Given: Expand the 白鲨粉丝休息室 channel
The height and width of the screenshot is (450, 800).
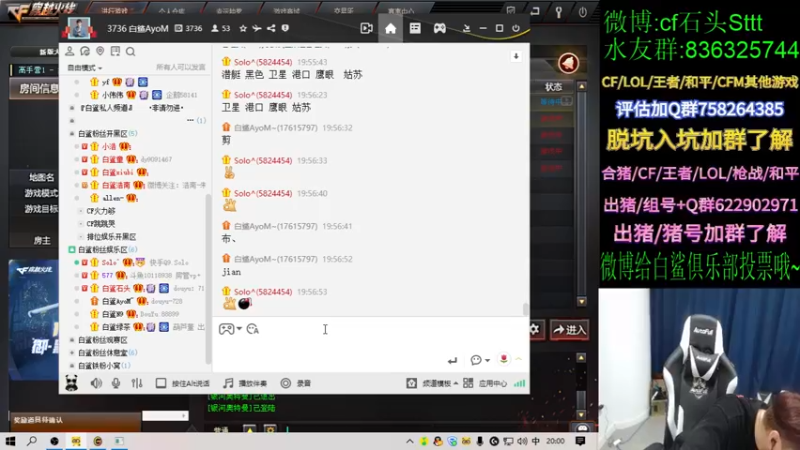Looking at the screenshot, I should [72, 353].
